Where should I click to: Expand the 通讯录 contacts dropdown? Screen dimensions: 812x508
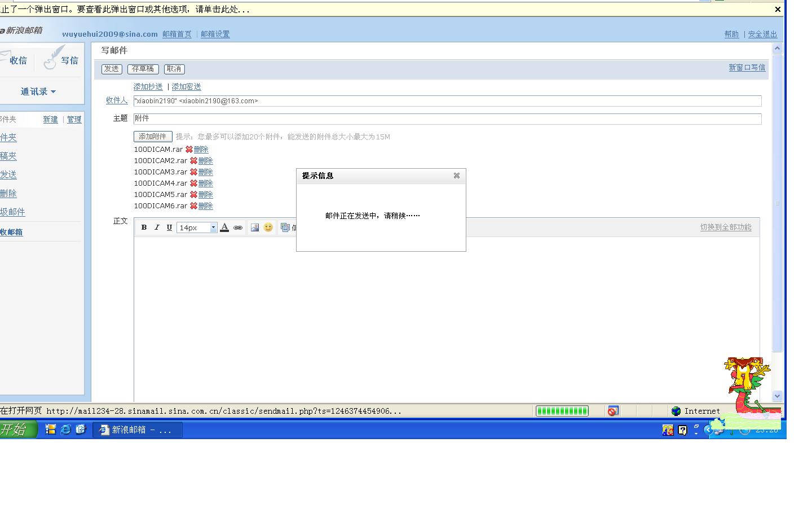pyautogui.click(x=38, y=91)
